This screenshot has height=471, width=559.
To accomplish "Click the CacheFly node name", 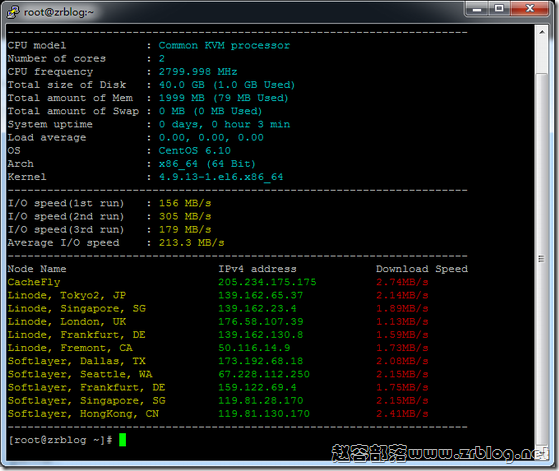I will (34, 282).
